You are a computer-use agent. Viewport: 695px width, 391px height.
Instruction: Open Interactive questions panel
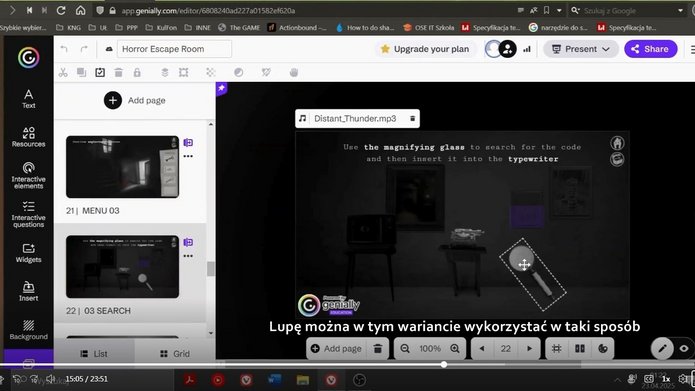tap(28, 214)
